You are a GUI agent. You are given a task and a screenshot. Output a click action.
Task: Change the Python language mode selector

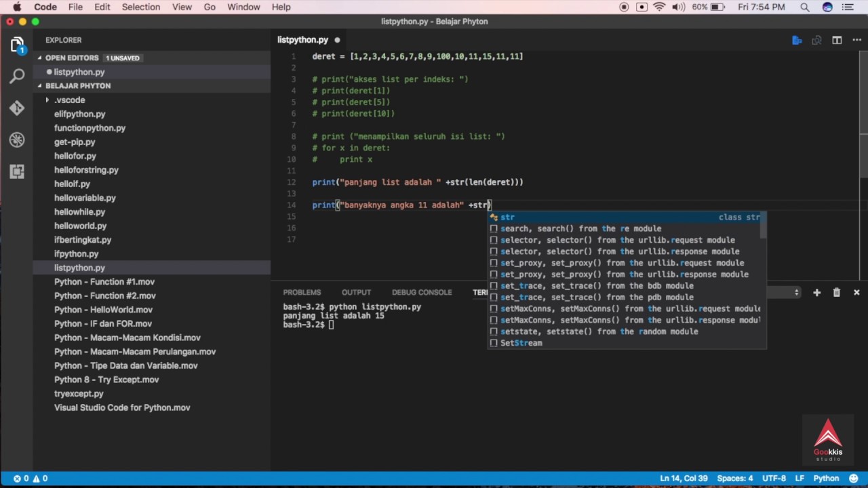point(826,479)
